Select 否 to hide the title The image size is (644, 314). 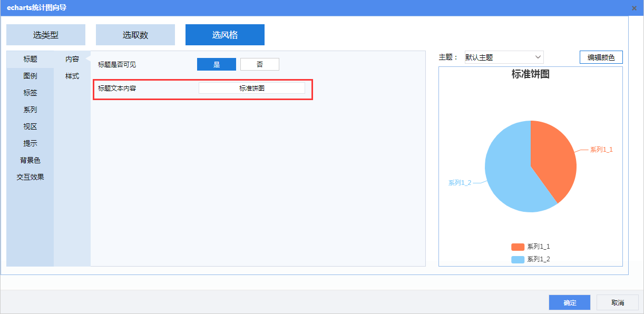click(260, 64)
